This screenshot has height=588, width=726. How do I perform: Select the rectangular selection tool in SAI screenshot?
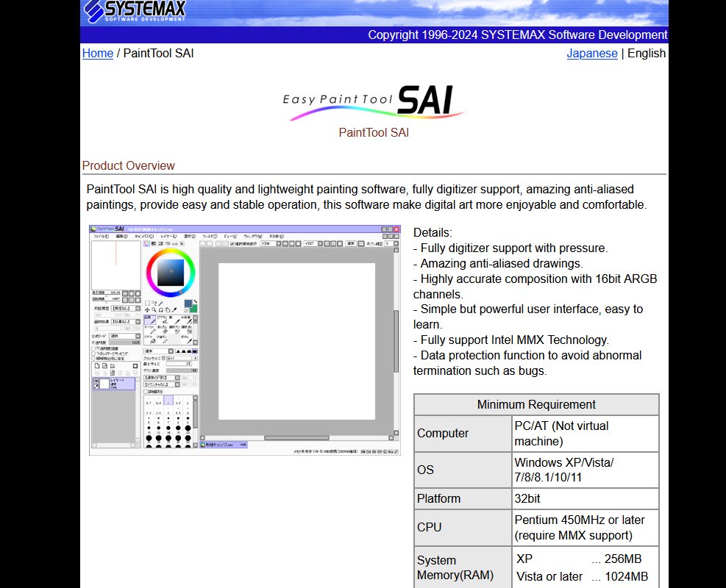(x=147, y=303)
